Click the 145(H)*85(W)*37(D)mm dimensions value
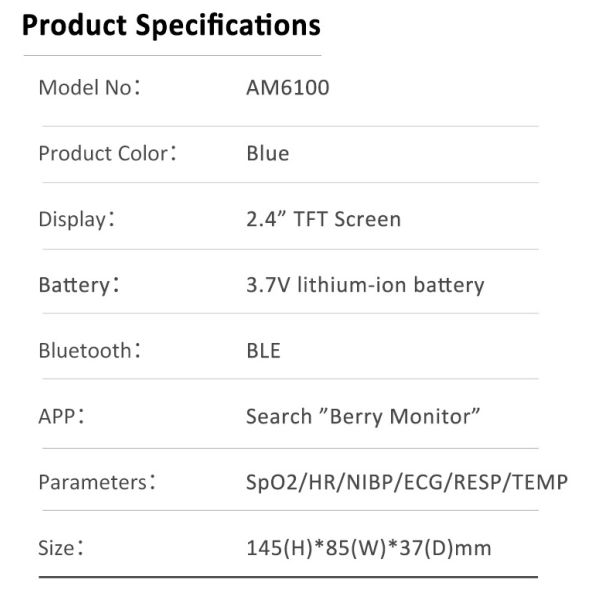This screenshot has width=600, height=600. tap(368, 548)
